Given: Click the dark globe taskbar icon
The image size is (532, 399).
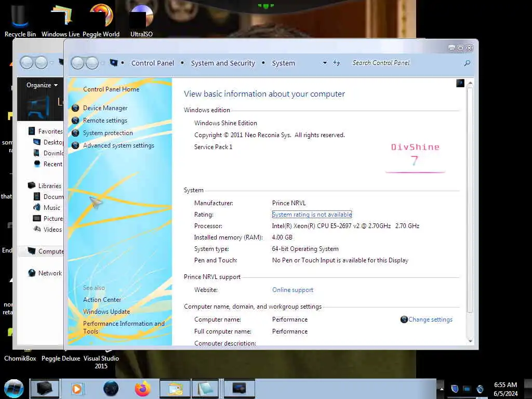Looking at the screenshot, I should tap(111, 389).
